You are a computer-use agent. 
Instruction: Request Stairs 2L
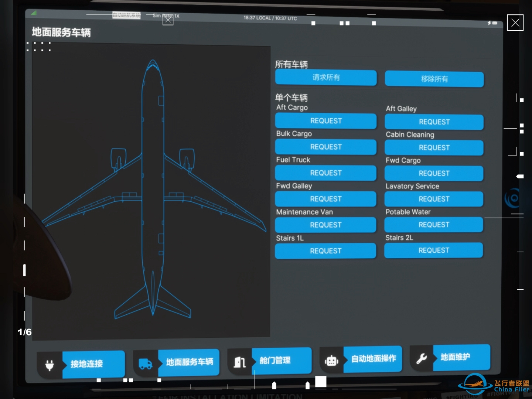[x=434, y=250]
